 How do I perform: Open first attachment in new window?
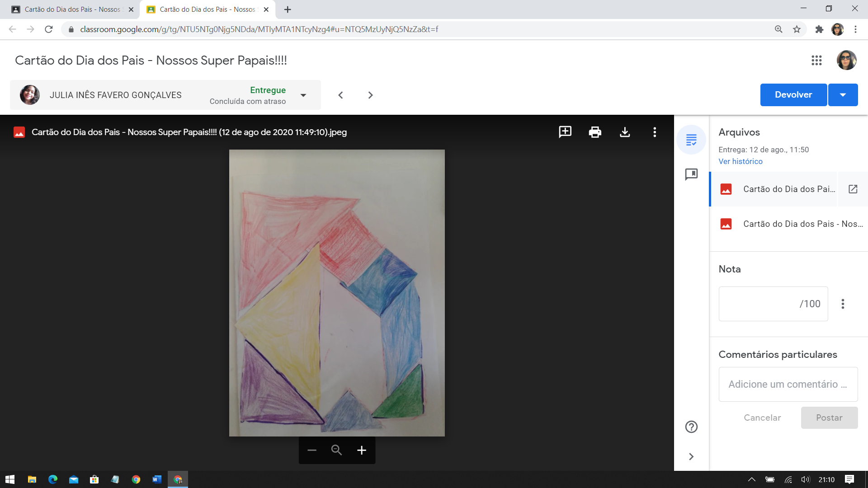coord(853,189)
